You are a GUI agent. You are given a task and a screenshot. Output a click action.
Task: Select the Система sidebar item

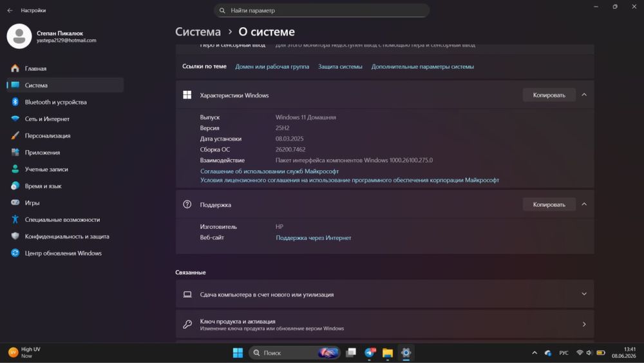click(65, 85)
